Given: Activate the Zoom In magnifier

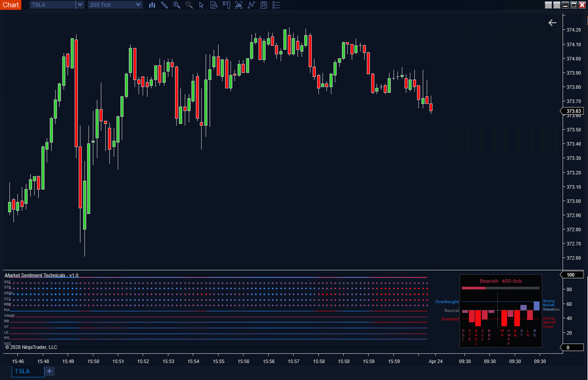Looking at the screenshot, I should pyautogui.click(x=177, y=5).
